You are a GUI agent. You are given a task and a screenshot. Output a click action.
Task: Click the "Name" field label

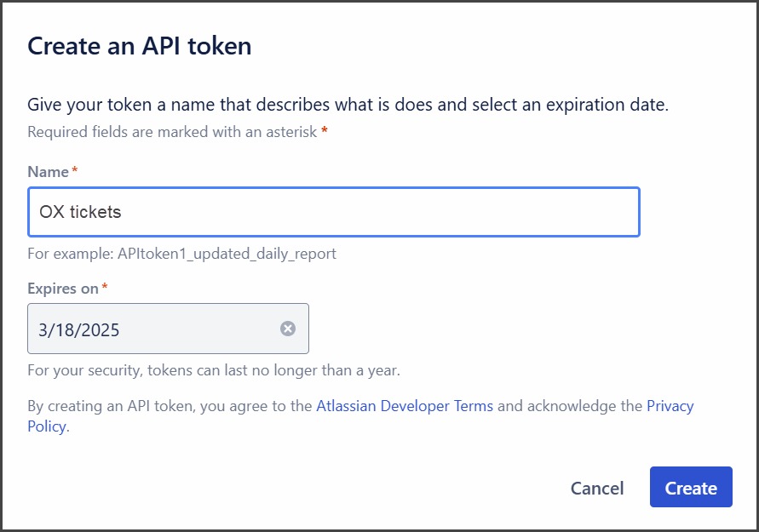(x=48, y=172)
